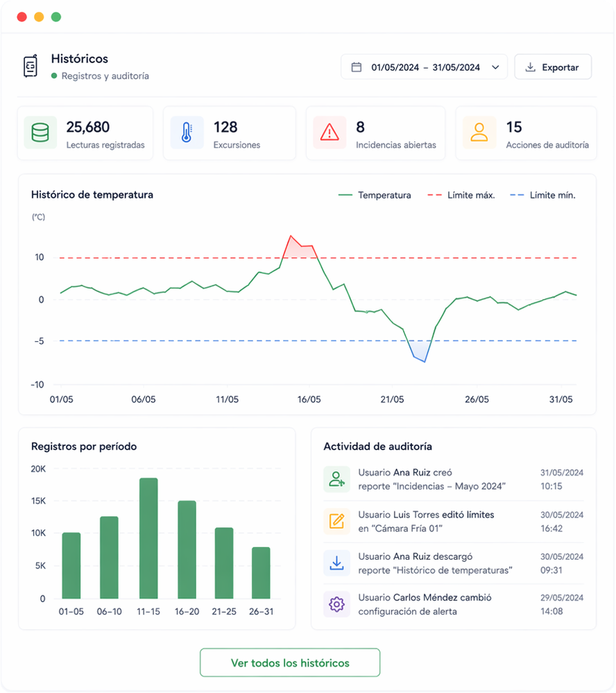Click the Históricos device icon in header

[31, 67]
